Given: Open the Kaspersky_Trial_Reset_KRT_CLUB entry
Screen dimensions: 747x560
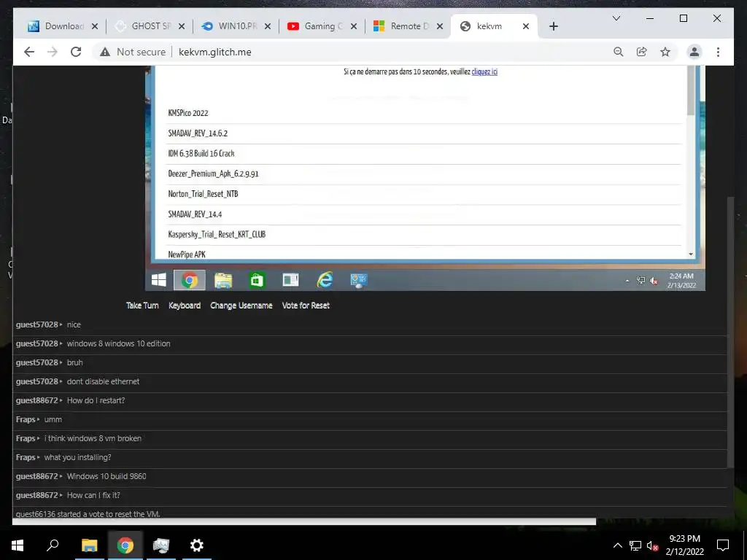Looking at the screenshot, I should click(217, 234).
